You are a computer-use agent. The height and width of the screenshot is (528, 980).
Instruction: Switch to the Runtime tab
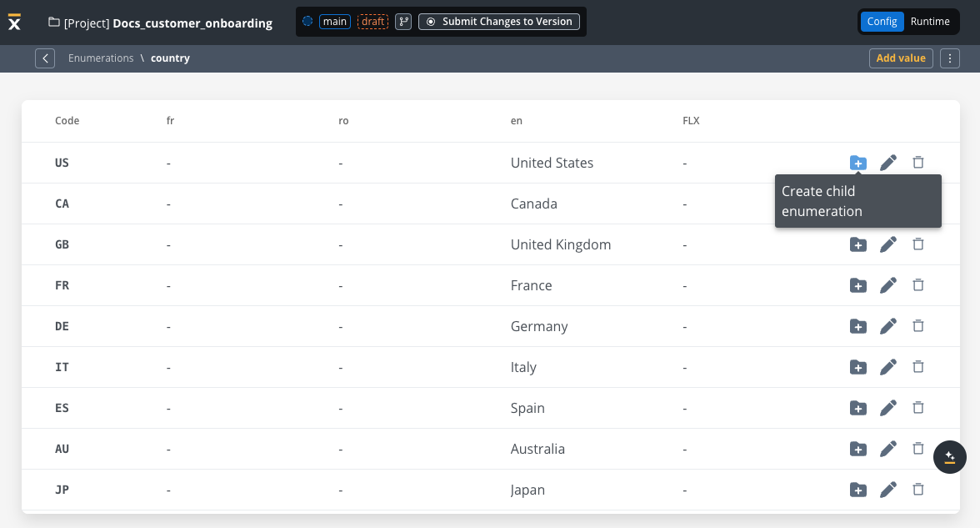(x=930, y=22)
